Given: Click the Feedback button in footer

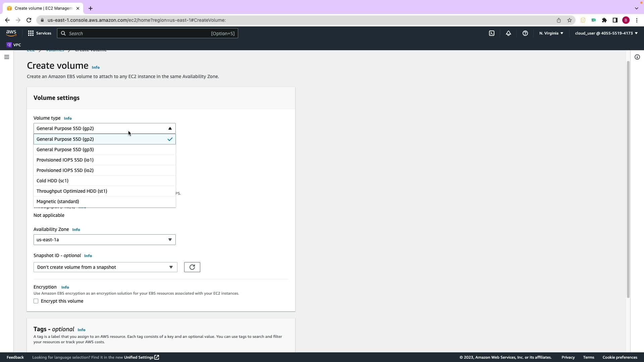Looking at the screenshot, I should tap(15, 357).
